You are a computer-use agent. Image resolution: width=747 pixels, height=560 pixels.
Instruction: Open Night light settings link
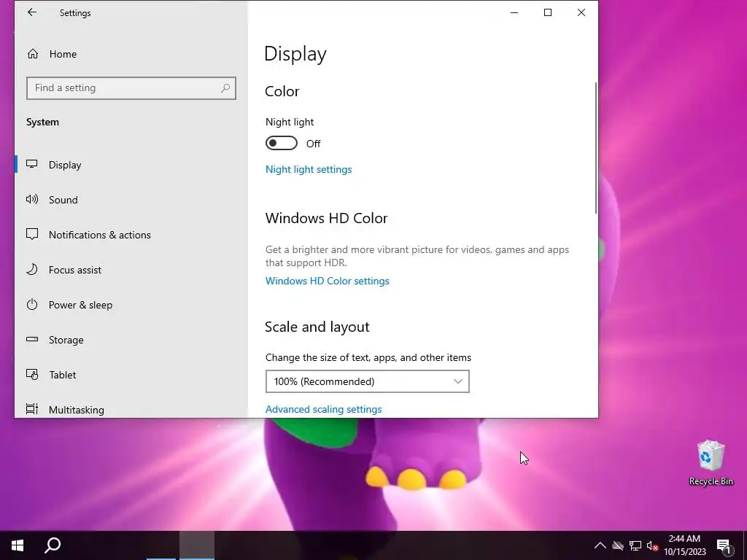(309, 169)
